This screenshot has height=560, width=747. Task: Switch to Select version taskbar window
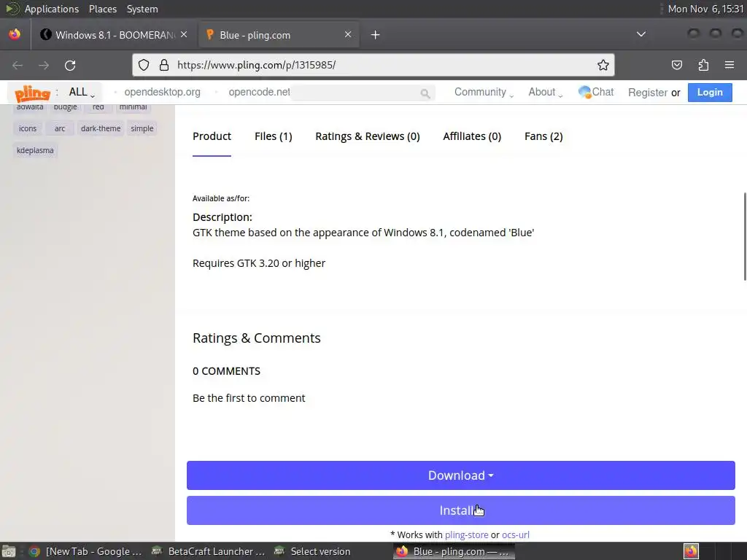[x=312, y=551]
